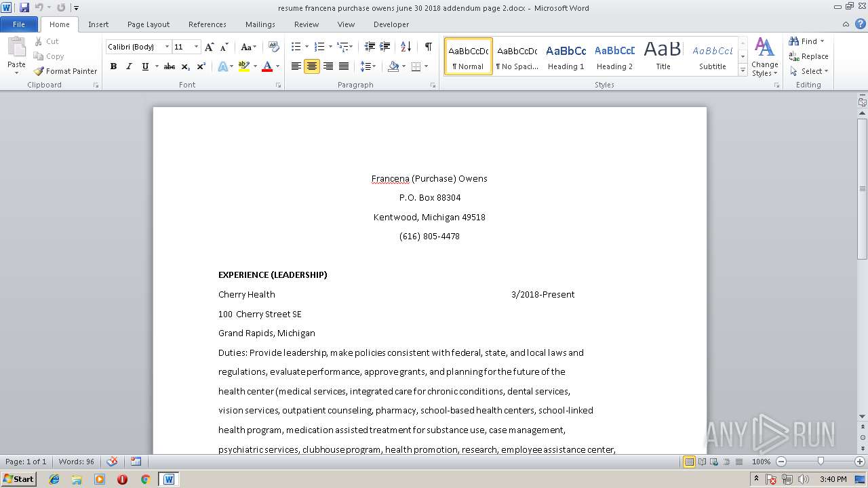Click the Save icon in Quick Access Toolbar
868x488 pixels.
(24, 7)
